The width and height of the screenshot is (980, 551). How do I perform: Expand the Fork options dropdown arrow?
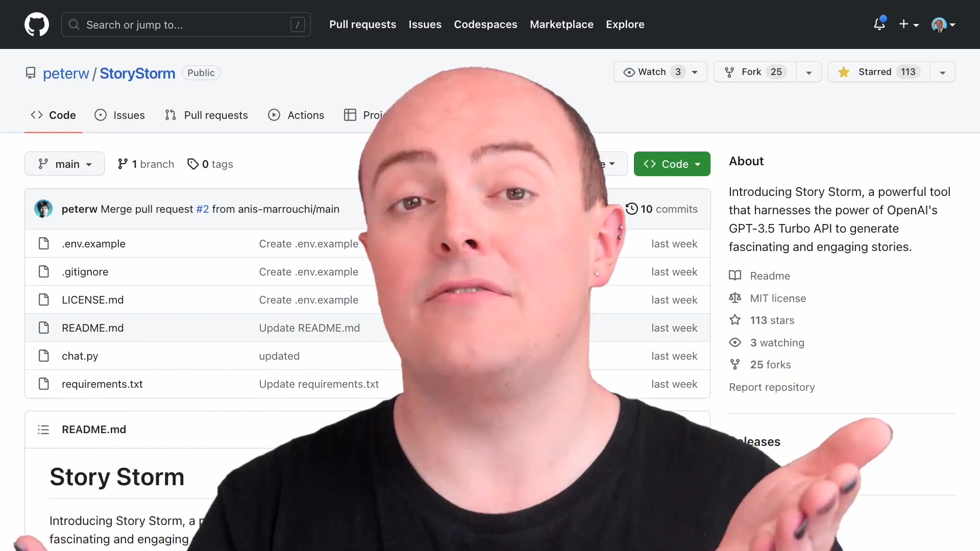809,72
